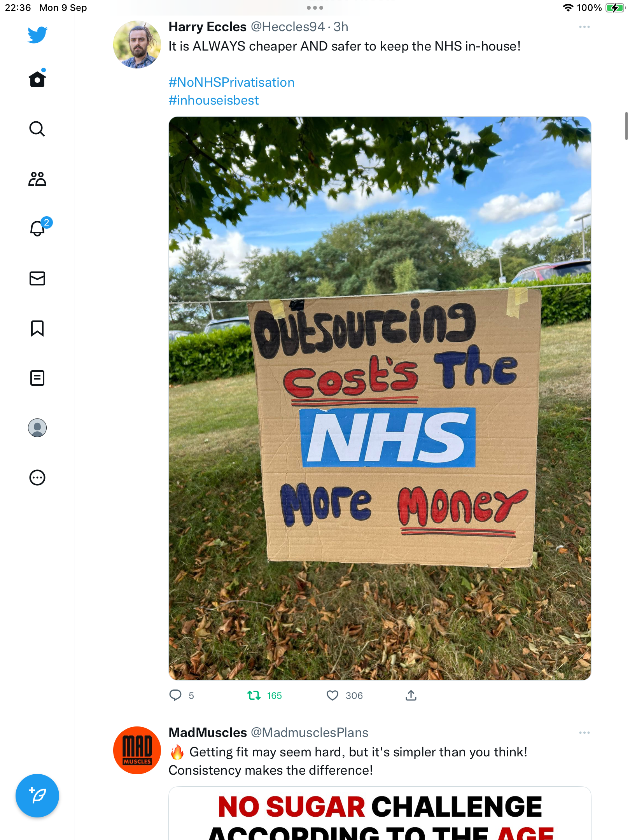Like Harry Eccles' tweet with the heart
Image resolution: width=630 pixels, height=840 pixels.
click(332, 695)
